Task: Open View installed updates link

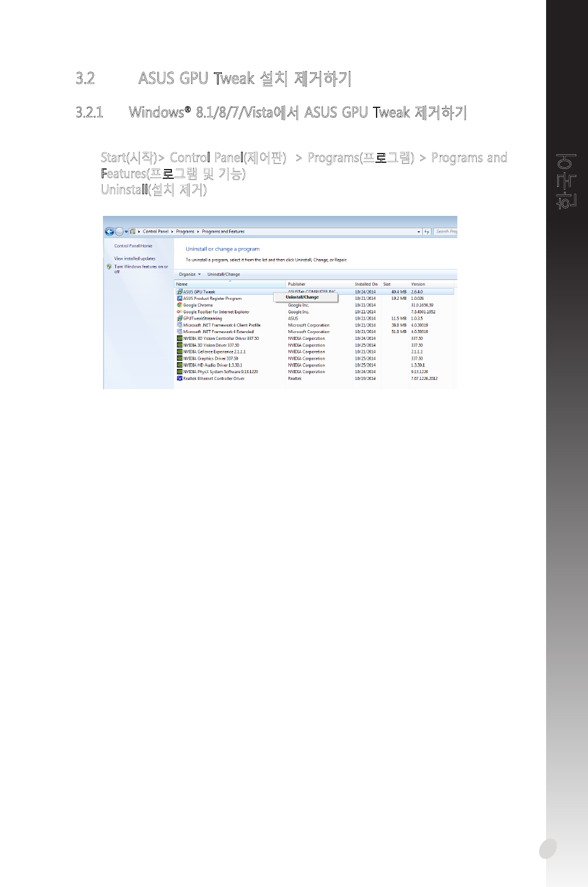Action: [x=135, y=259]
